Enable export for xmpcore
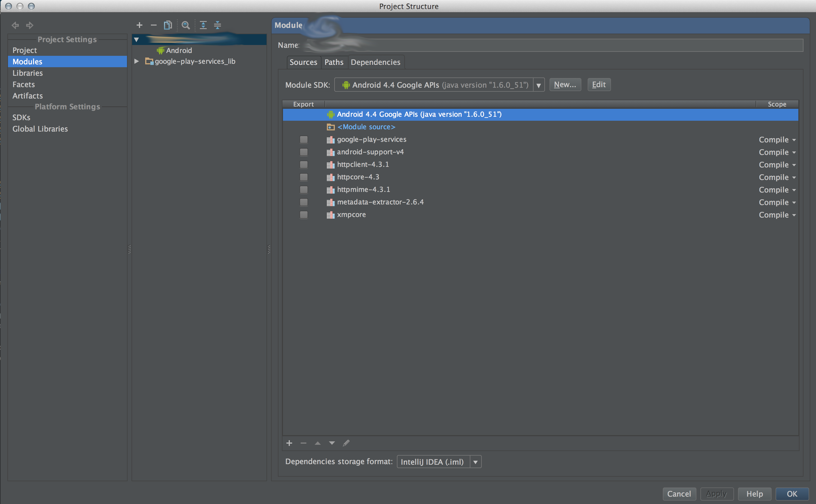816x504 pixels. point(304,215)
